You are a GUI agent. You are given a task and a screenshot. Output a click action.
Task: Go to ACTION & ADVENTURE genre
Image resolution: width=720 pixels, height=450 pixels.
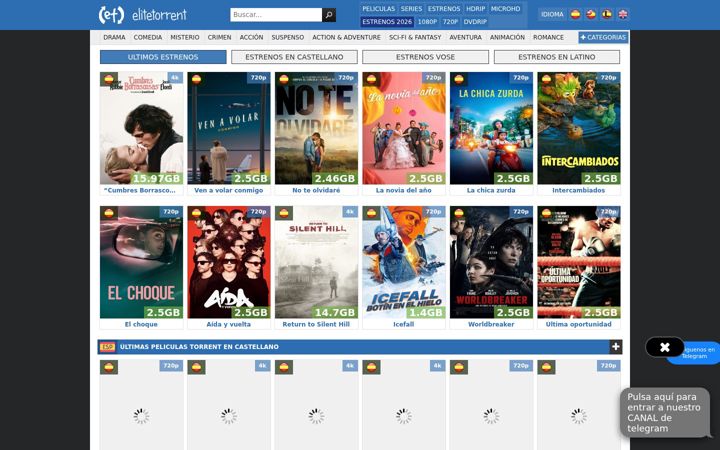click(346, 37)
